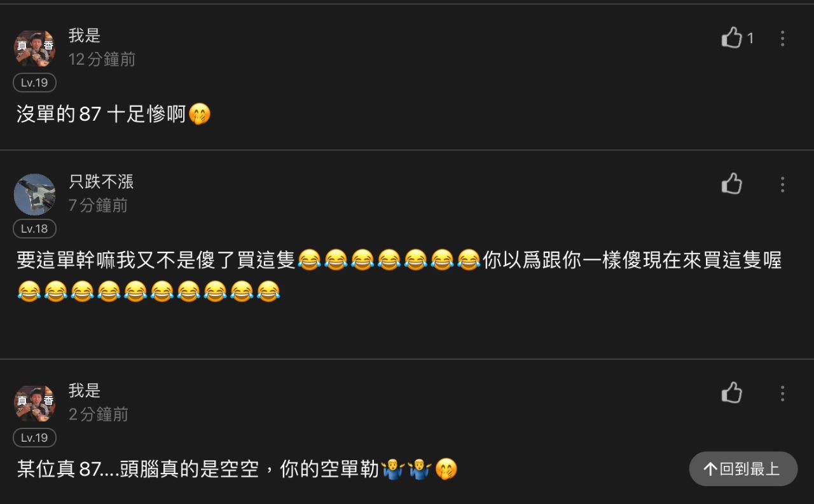This screenshot has height=504, width=814.
Task: Click the 12分鐘前 timestamp
Action: (x=102, y=60)
